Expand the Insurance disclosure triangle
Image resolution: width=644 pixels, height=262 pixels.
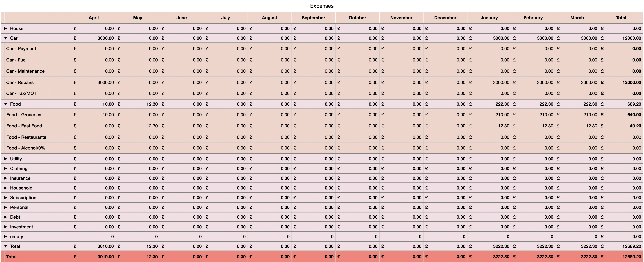6,178
